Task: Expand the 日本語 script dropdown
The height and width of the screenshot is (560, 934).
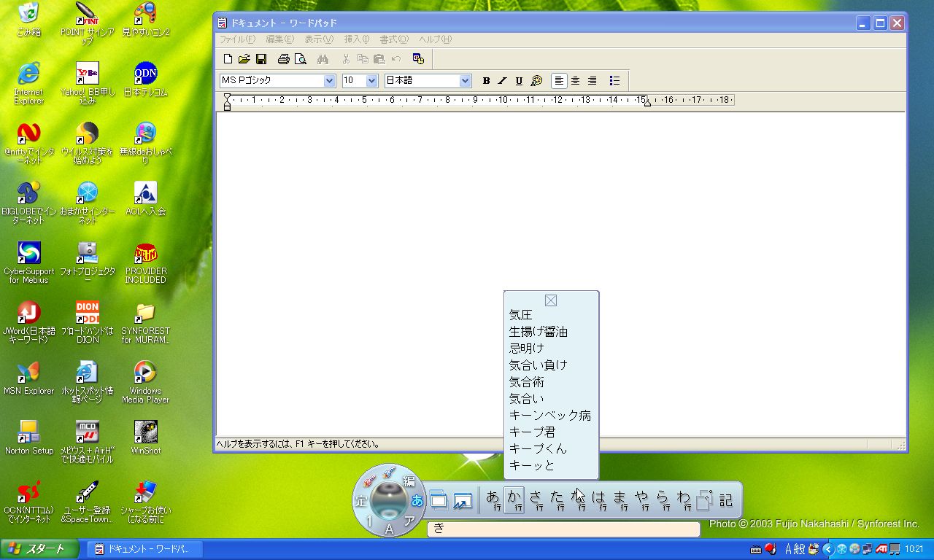Action: [x=465, y=81]
